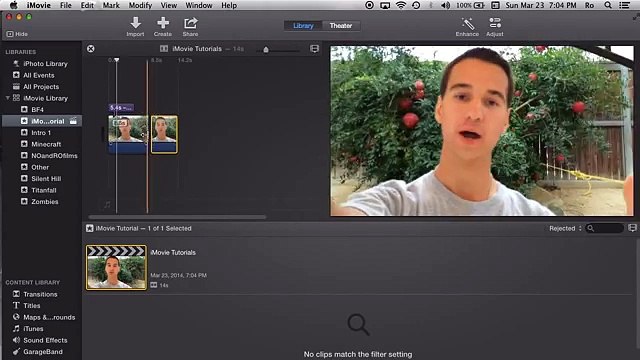
Task: Open the iMovie application menu
Action: click(x=39, y=5)
